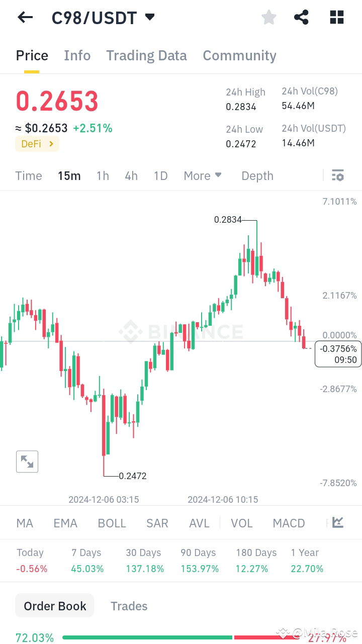Expand the chart to fullscreen
This screenshot has width=362, height=644.
coord(27,461)
